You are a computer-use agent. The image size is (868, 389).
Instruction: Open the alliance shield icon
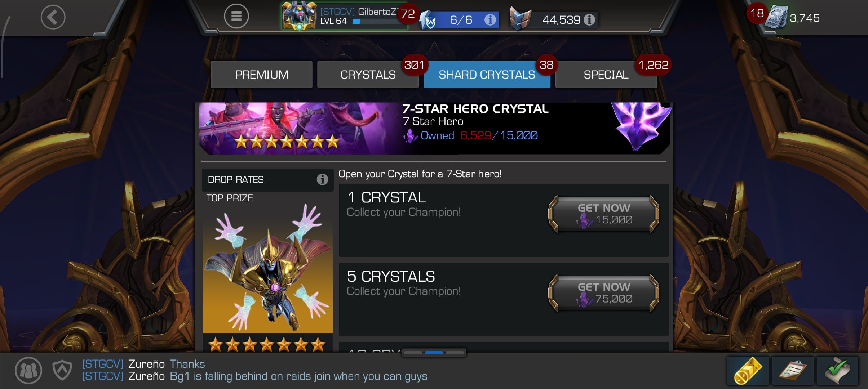pyautogui.click(x=62, y=370)
